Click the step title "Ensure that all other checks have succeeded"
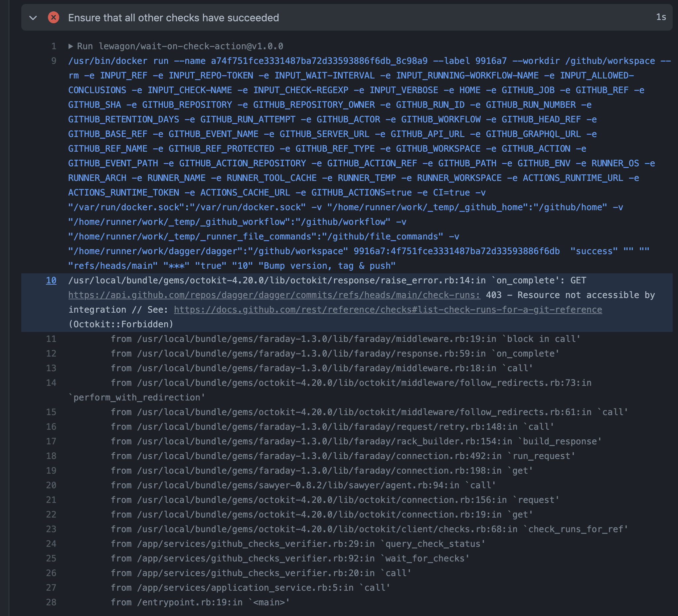Screen dimensions: 678x616 click(174, 18)
